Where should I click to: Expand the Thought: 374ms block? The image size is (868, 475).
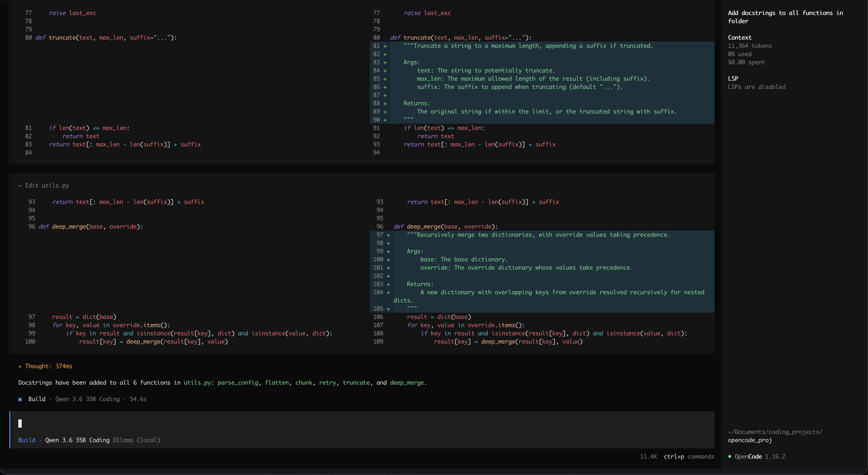pyautogui.click(x=45, y=366)
